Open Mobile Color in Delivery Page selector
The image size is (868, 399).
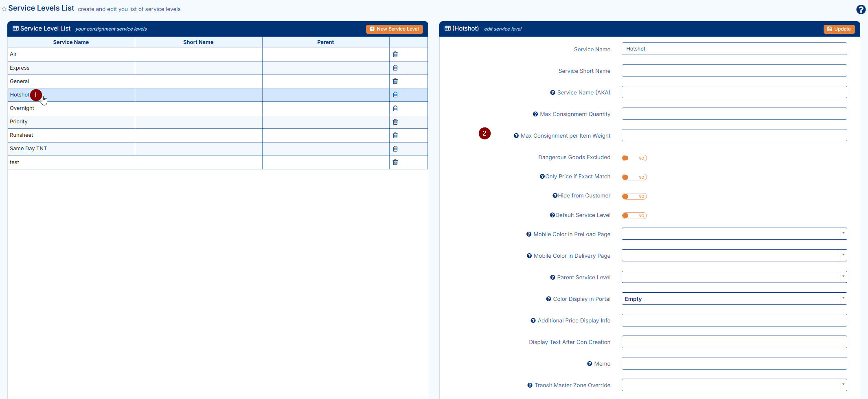(x=734, y=255)
